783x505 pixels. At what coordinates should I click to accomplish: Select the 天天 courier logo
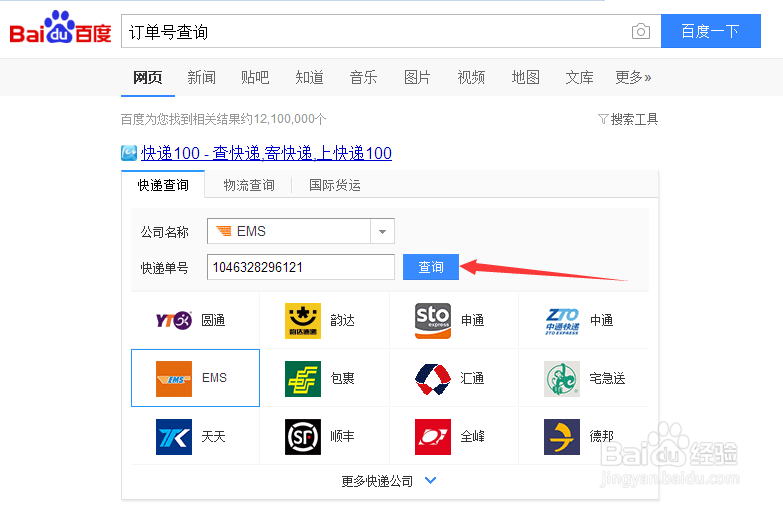174,437
